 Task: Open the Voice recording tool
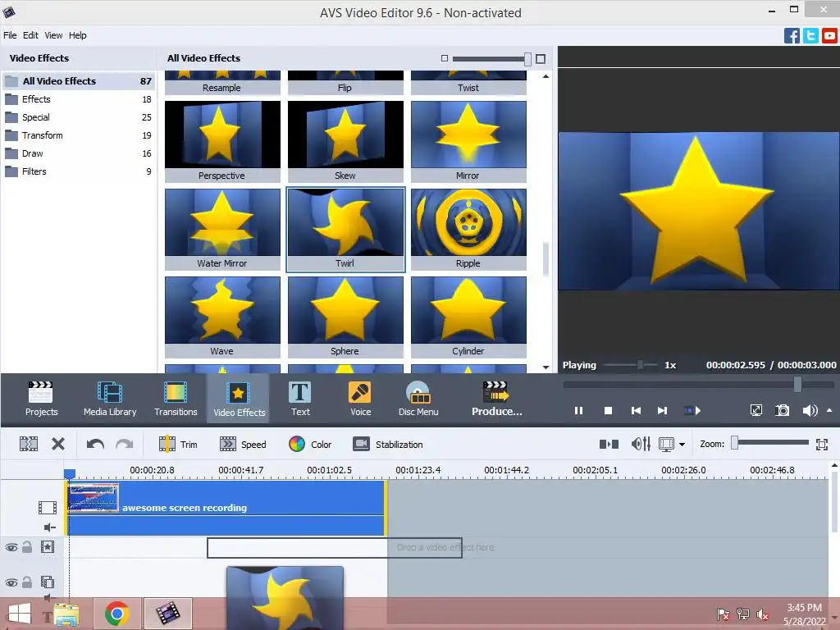point(361,399)
